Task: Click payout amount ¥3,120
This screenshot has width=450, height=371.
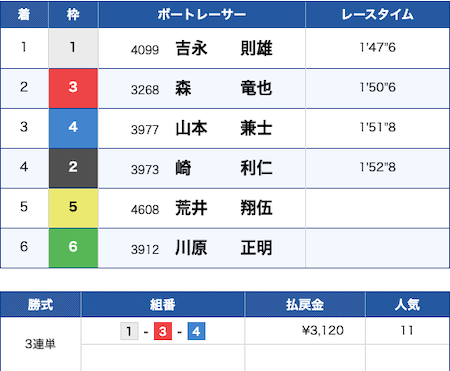Action: pyautogui.click(x=323, y=330)
